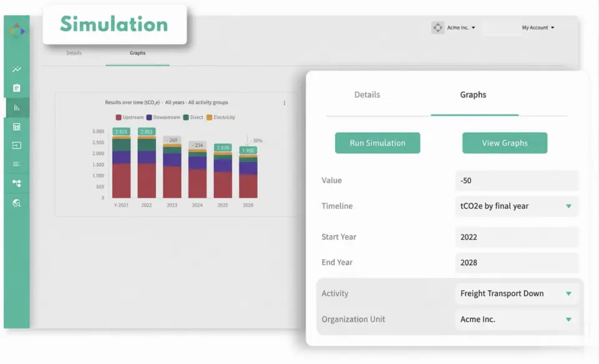
Task: Switch to the Details tab
Action: coord(366,95)
